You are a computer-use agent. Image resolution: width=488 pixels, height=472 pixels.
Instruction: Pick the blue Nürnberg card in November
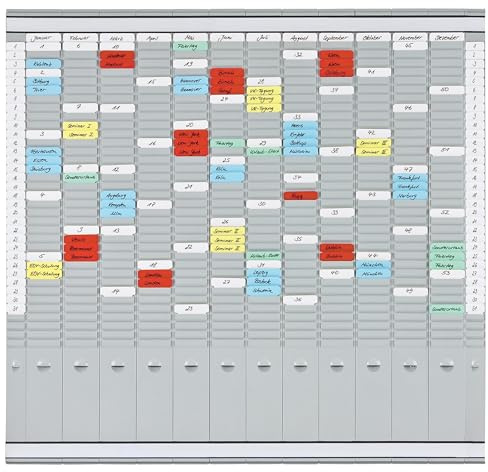pyautogui.click(x=410, y=196)
